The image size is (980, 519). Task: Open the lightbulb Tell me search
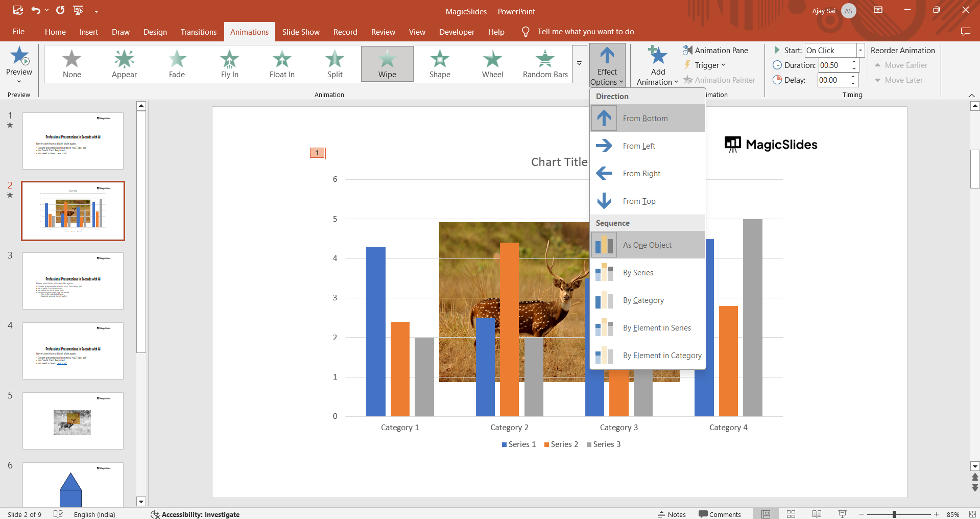(525, 32)
